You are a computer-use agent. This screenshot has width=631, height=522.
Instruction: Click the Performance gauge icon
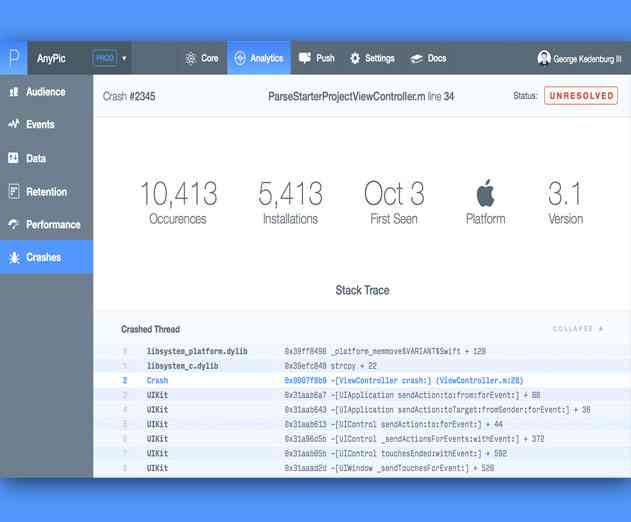point(14,224)
